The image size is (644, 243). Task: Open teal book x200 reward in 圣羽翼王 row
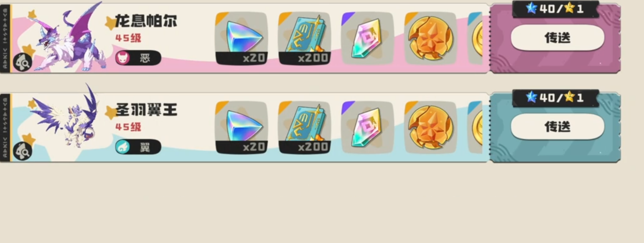(304, 127)
